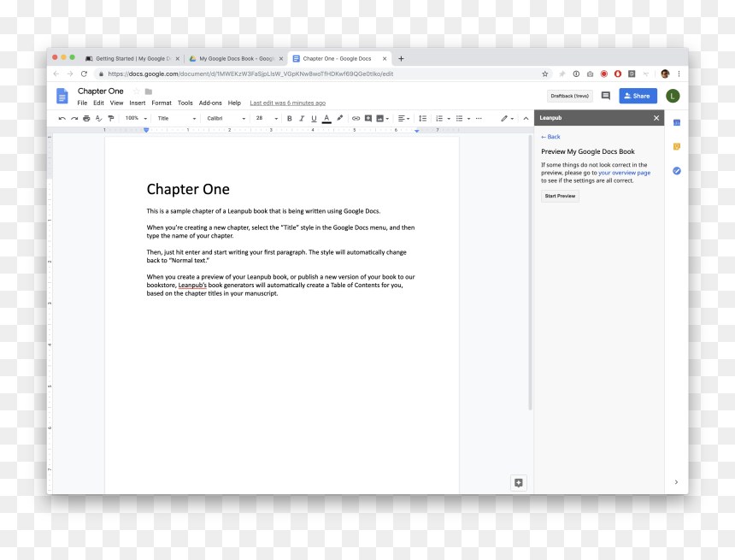Image resolution: width=735 pixels, height=560 pixels.
Task: Go Back in the Leanpub panel
Action: click(550, 137)
